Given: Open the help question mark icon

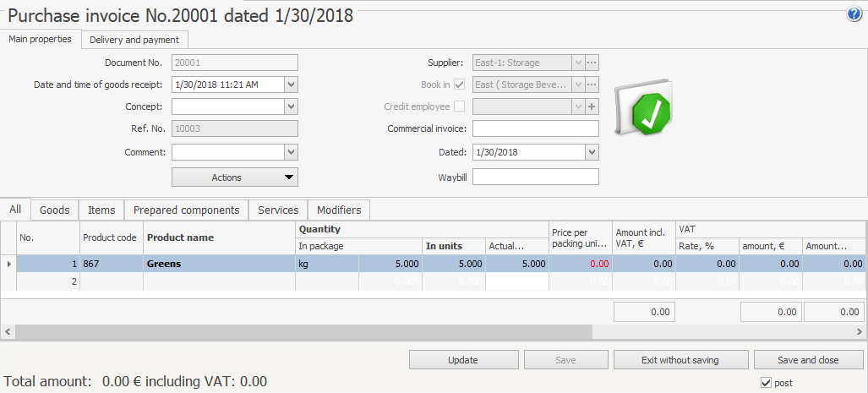Looking at the screenshot, I should tap(854, 14).
